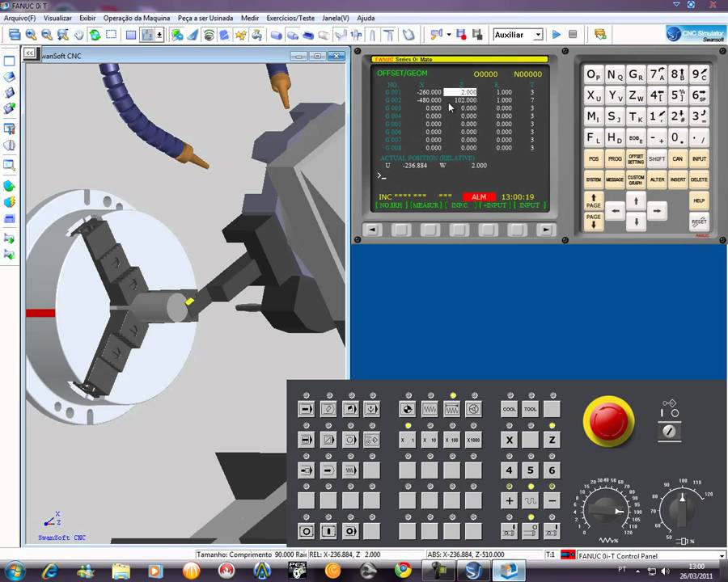
Task: Click the Windows Start button
Action: (15, 571)
